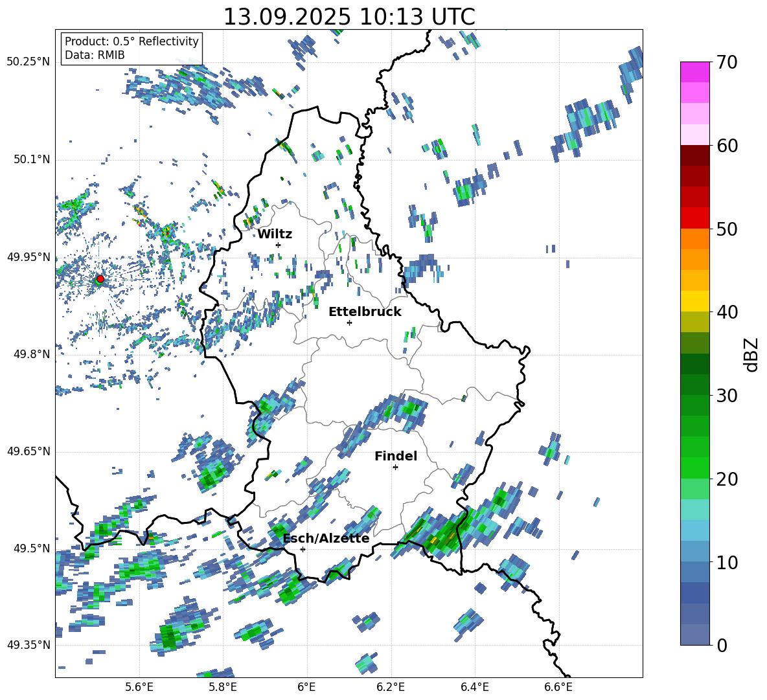Click the 20 colorbar tick label

(x=726, y=479)
